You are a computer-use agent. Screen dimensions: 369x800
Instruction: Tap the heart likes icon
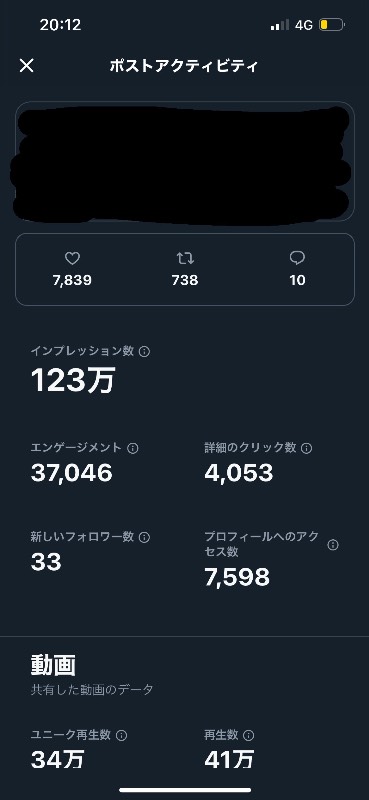pos(72,259)
